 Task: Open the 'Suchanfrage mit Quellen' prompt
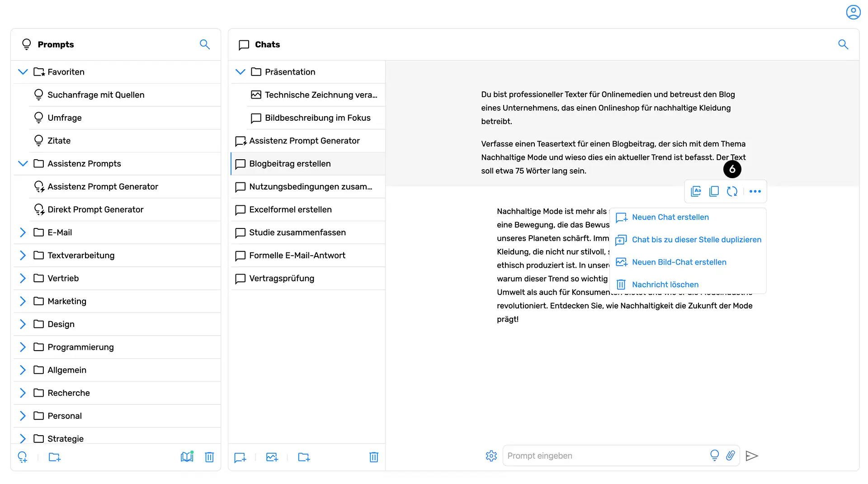(125, 95)
